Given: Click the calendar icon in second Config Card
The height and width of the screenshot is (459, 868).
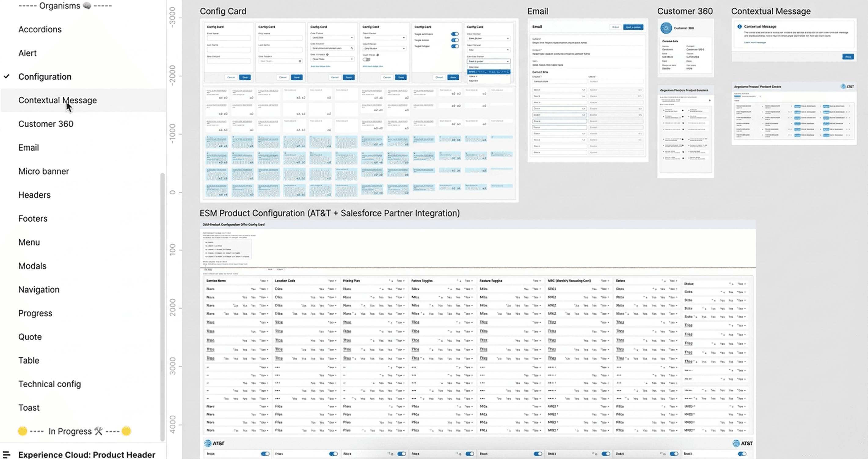Looking at the screenshot, I should coord(300,61).
